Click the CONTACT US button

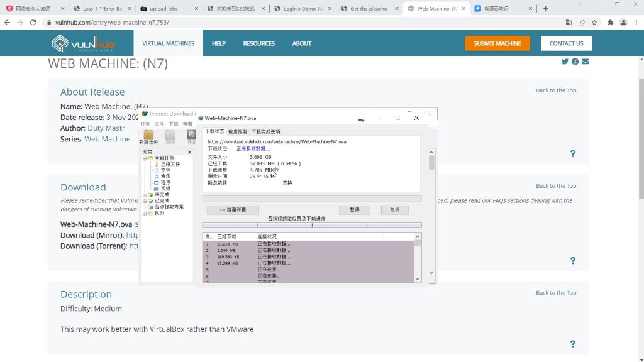point(567,43)
